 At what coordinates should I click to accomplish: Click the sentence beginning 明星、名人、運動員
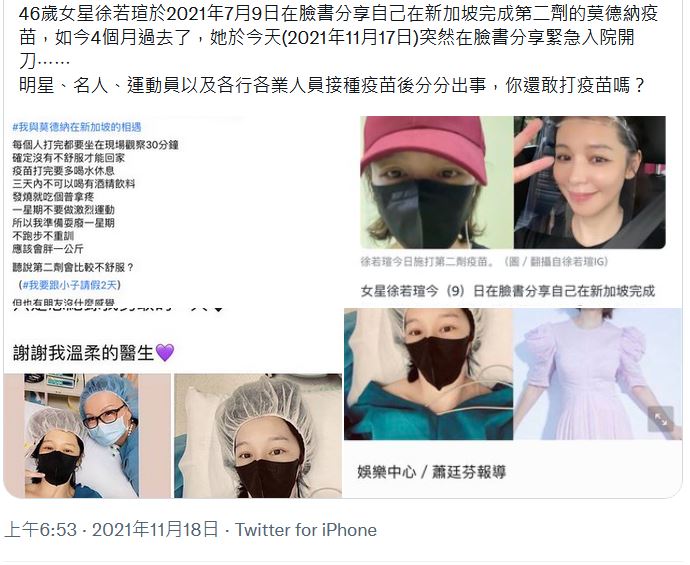332,85
